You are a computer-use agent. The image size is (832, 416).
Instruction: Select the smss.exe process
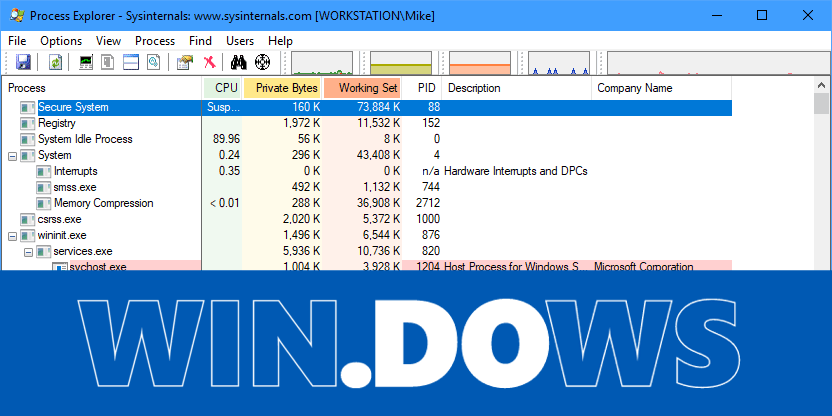click(x=75, y=187)
